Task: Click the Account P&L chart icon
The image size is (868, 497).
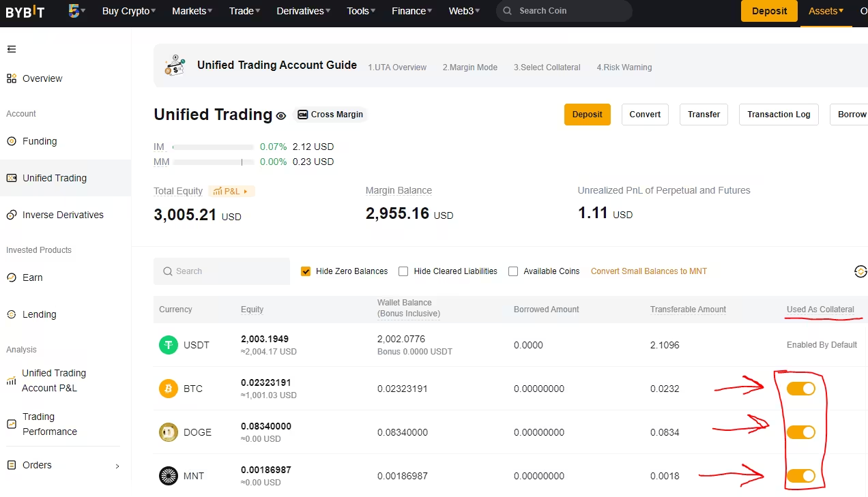Action: 12,380
